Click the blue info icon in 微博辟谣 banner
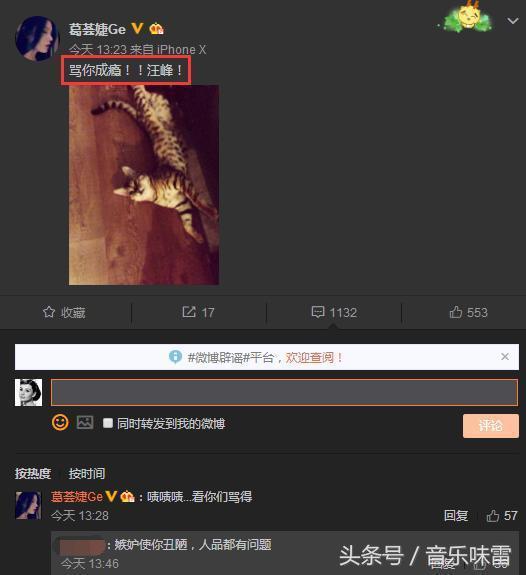The width and height of the screenshot is (526, 575). tap(175, 357)
